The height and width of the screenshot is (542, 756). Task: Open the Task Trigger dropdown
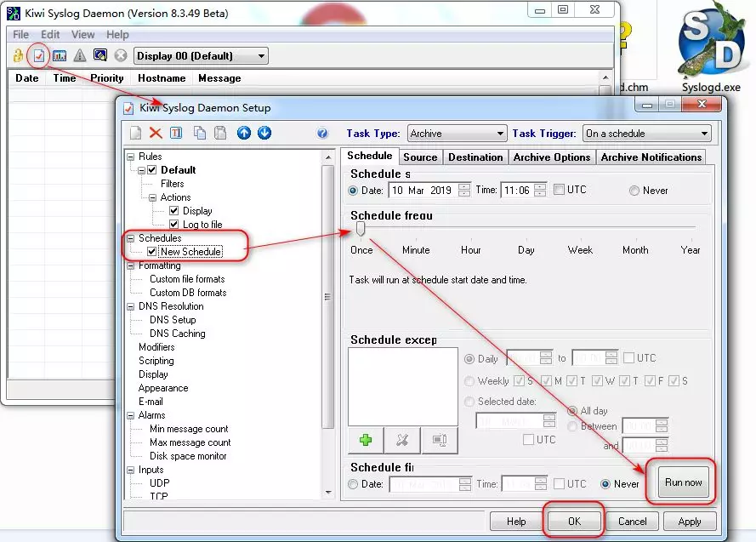tap(647, 134)
